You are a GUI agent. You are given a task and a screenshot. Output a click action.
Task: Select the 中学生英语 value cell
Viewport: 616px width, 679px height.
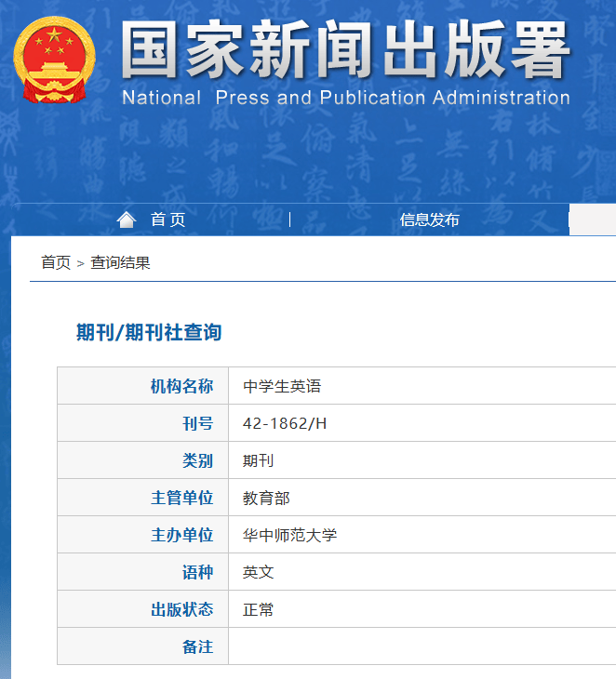[422, 386]
